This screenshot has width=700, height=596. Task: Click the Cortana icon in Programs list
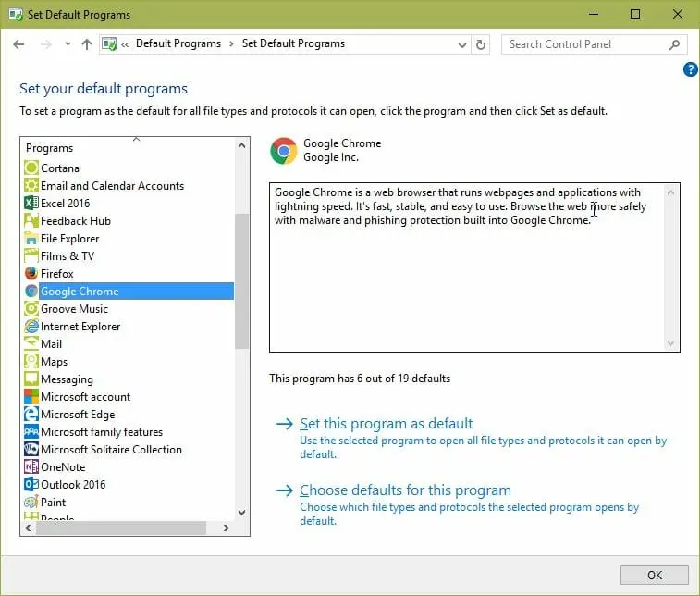[x=31, y=168]
